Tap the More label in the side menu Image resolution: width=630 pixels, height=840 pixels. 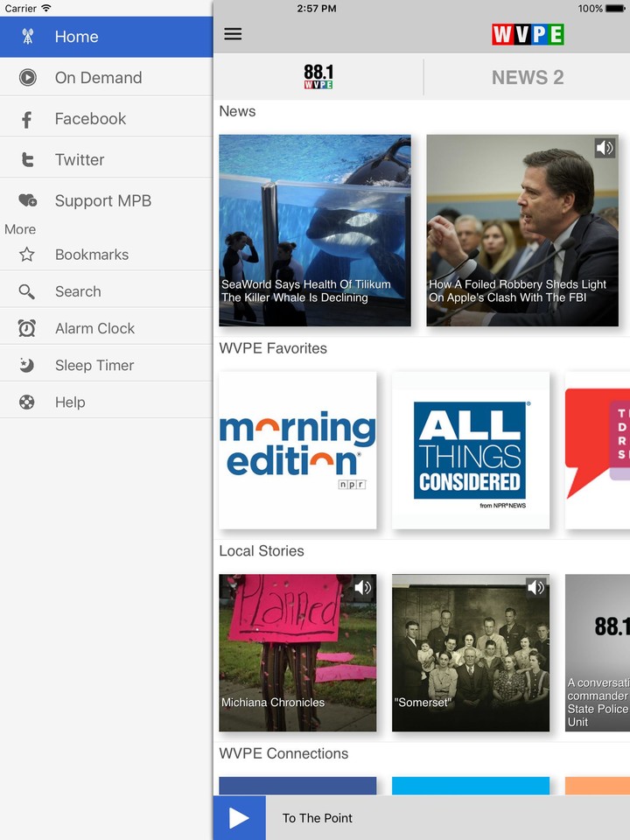20,229
